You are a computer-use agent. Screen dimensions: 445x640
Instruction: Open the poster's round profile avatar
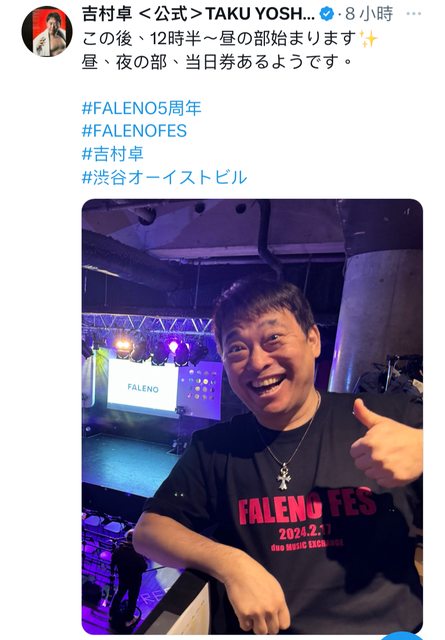coord(47,31)
